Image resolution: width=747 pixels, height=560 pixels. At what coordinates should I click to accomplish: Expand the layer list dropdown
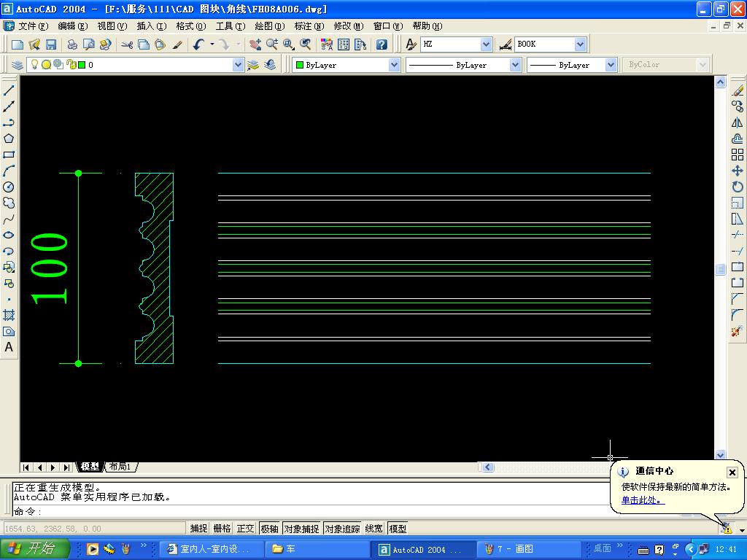(238, 65)
